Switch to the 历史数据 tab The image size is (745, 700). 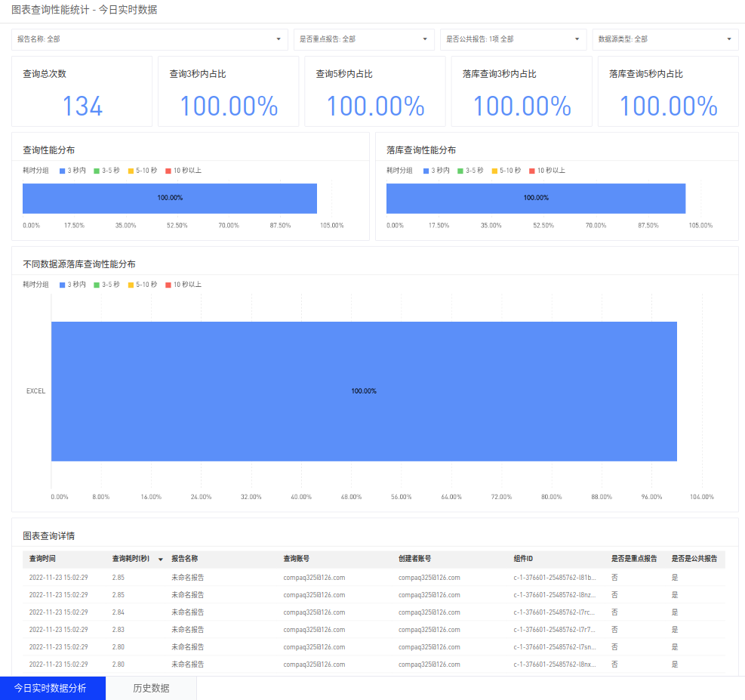151,688
